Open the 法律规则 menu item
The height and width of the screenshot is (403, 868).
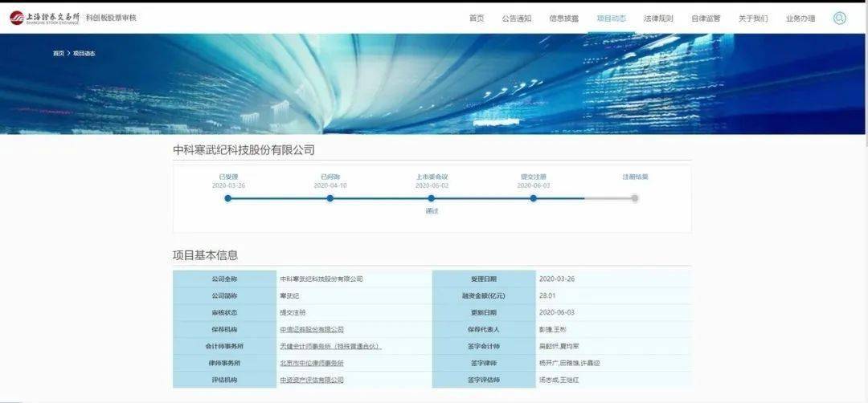tap(658, 18)
